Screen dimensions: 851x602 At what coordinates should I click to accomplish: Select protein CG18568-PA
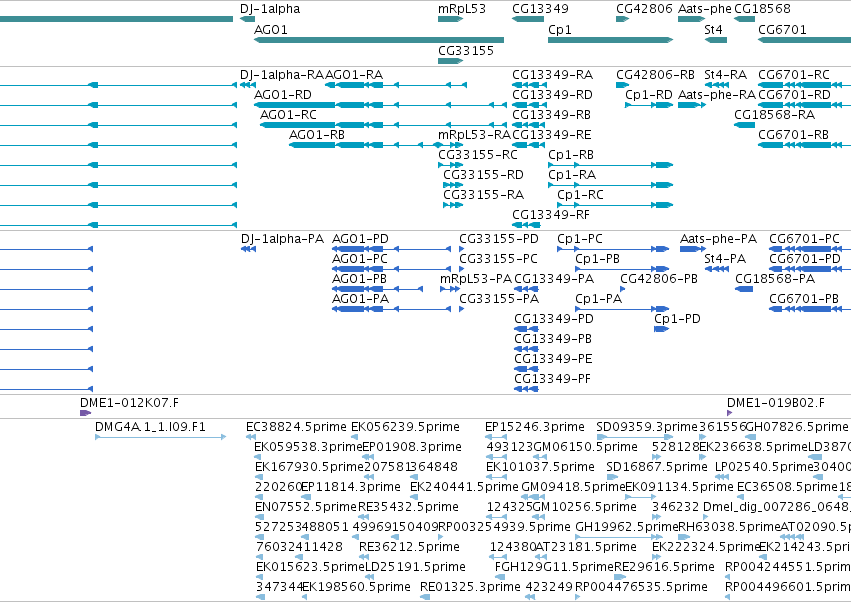pyautogui.click(x=775, y=279)
